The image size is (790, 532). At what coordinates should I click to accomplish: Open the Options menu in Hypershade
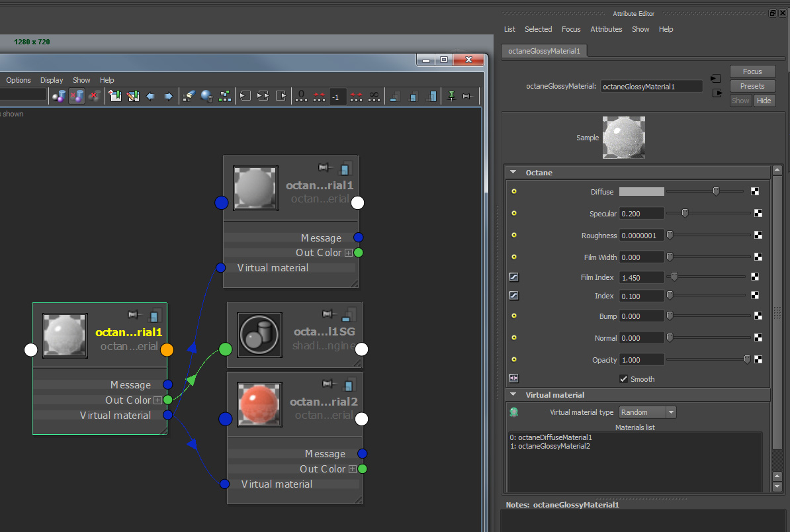[18, 80]
